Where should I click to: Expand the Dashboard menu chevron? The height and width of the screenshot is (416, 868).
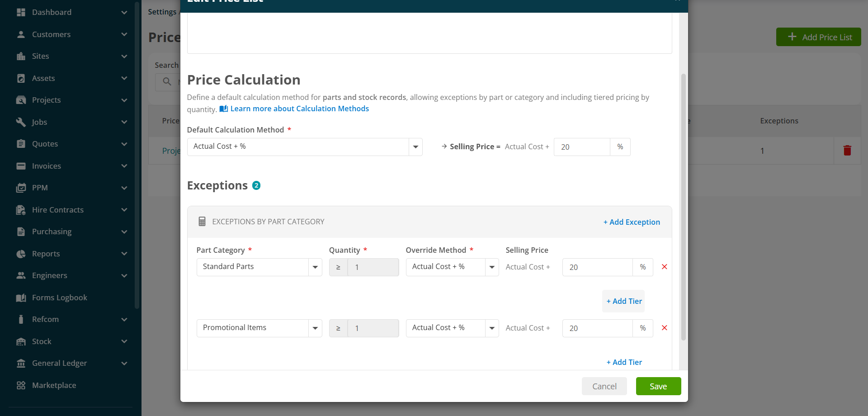pos(124,12)
